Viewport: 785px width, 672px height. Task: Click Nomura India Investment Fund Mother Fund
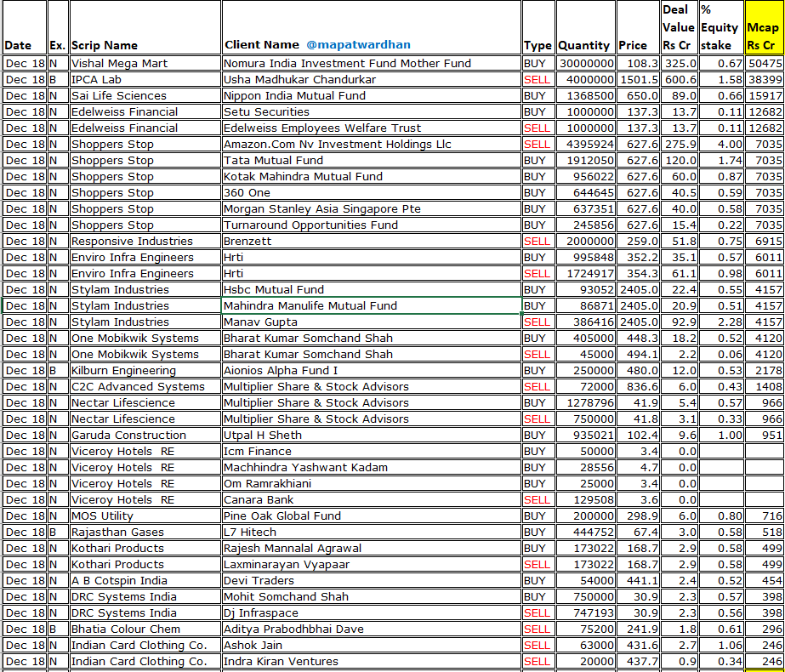coord(372,63)
